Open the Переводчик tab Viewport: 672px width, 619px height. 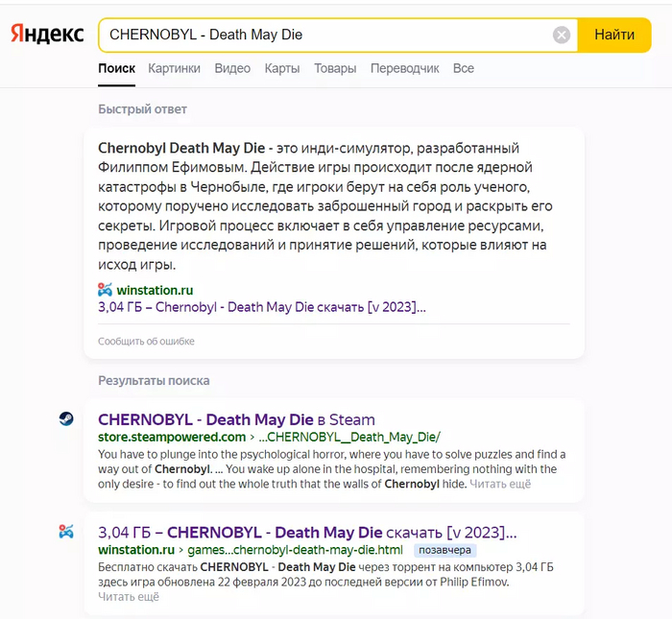click(x=404, y=68)
